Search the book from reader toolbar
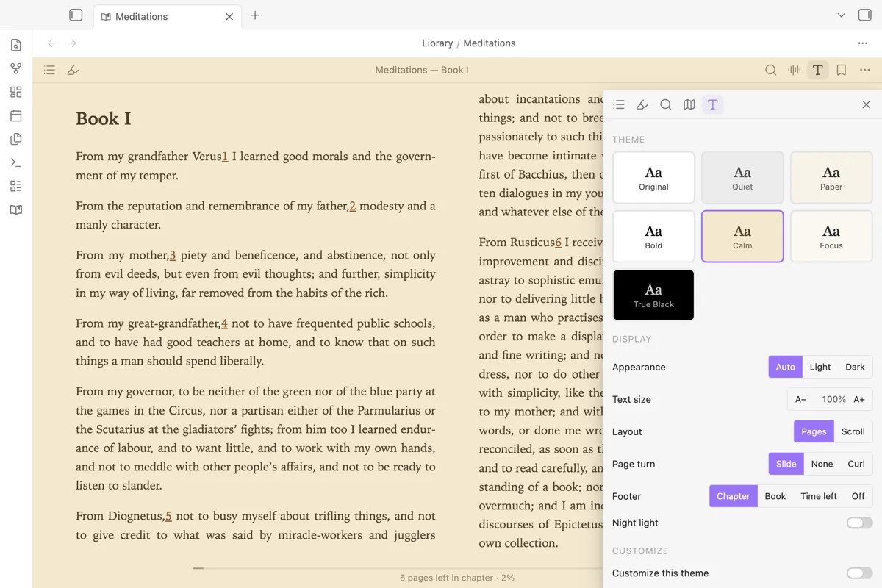Screen dimensions: 882x588 [770, 70]
